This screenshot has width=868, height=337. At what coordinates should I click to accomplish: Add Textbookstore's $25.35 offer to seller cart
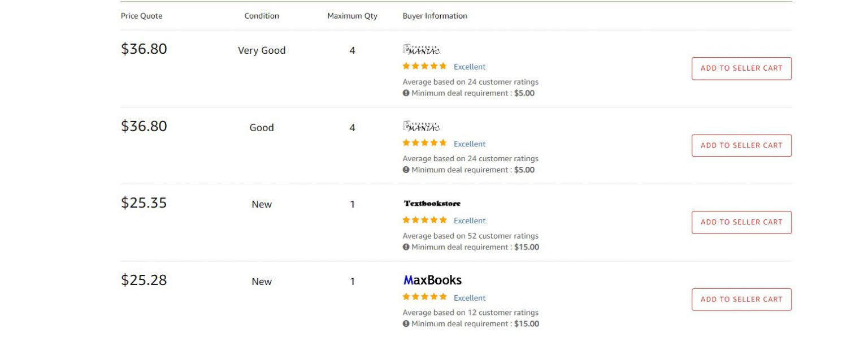click(x=741, y=222)
